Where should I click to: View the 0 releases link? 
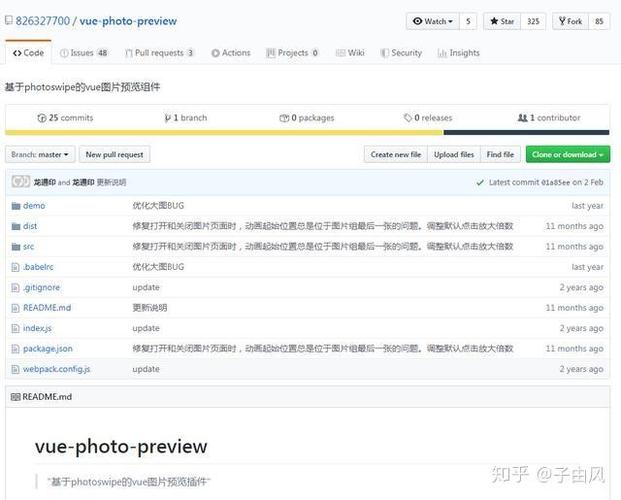click(x=428, y=118)
